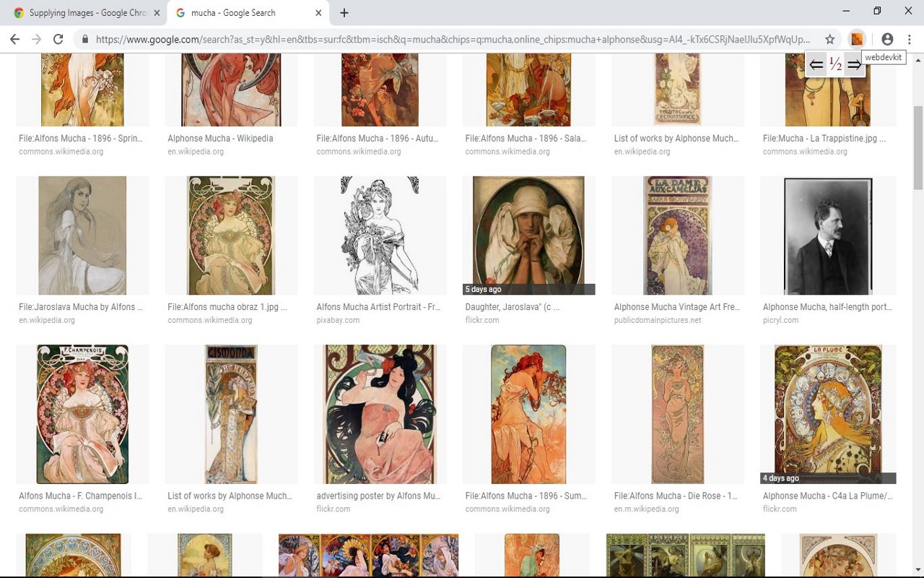Open 'Alfons Mucha - F. Champenois I...' link
The height and width of the screenshot is (578, 924).
(81, 496)
